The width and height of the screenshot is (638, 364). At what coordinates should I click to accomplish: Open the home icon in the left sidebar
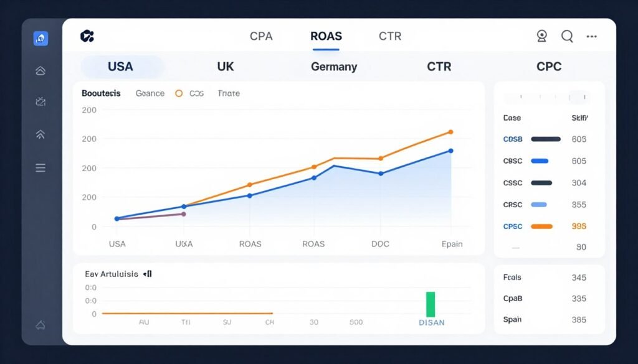coord(40,70)
